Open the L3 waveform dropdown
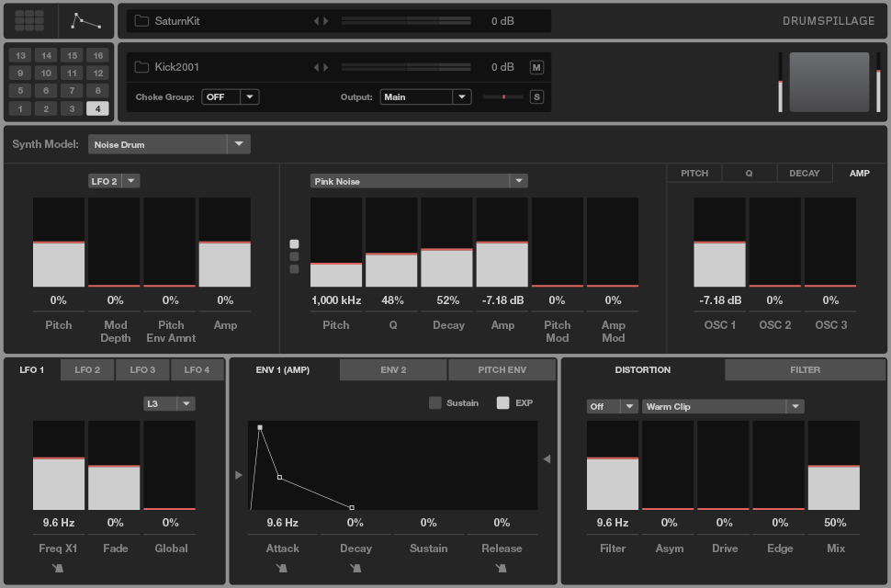The width and height of the screenshot is (891, 588). (169, 404)
